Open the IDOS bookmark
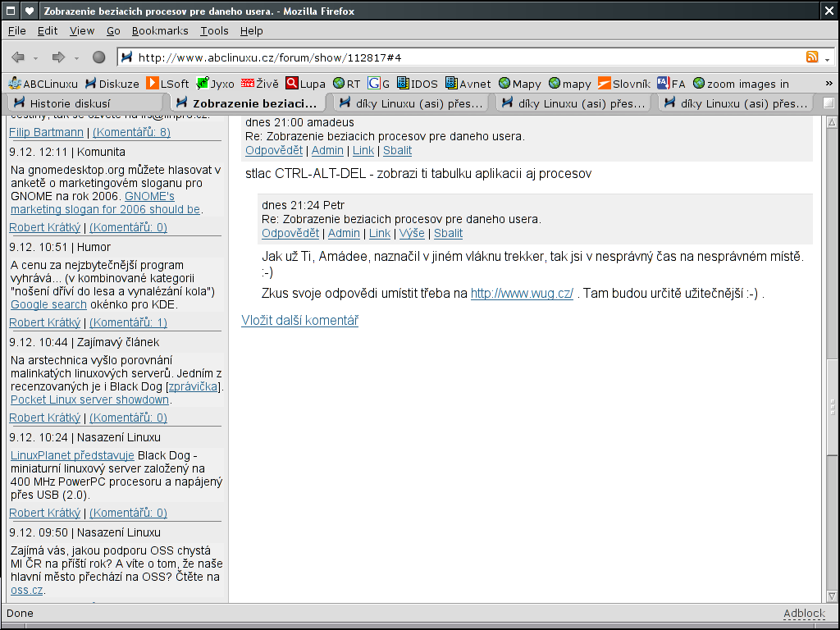This screenshot has height=630, width=840. tap(417, 84)
